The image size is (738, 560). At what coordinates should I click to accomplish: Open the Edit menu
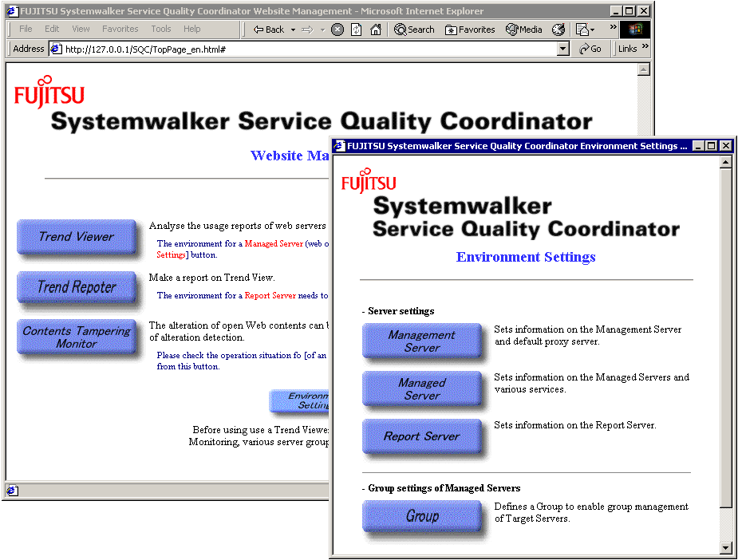click(52, 29)
